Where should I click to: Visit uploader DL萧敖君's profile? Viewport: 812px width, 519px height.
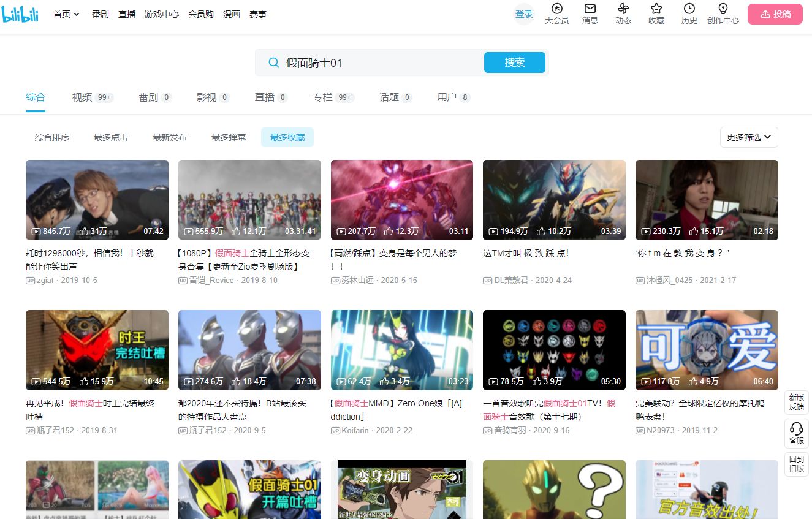pos(511,280)
